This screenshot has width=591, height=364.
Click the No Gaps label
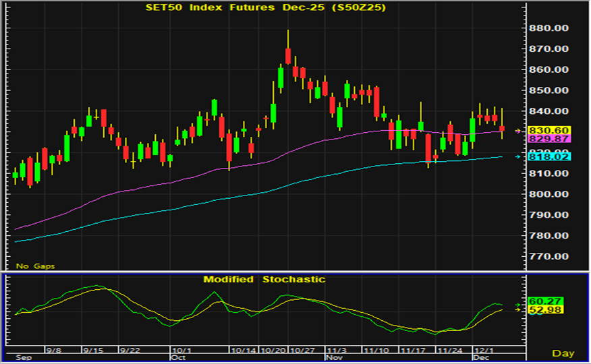point(31,265)
